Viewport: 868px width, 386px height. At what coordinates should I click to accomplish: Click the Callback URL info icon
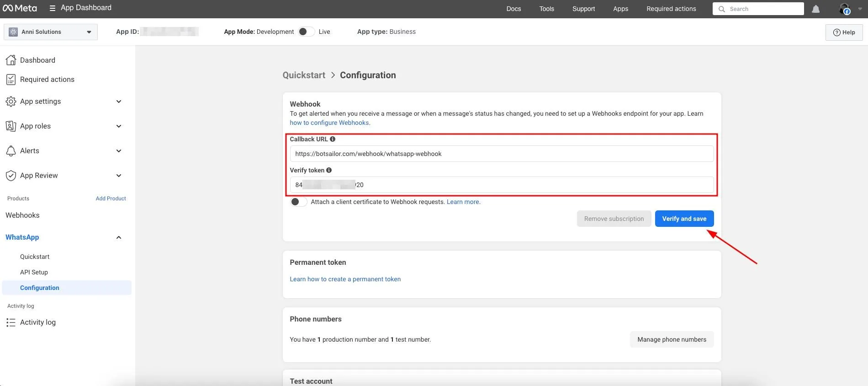(x=333, y=139)
